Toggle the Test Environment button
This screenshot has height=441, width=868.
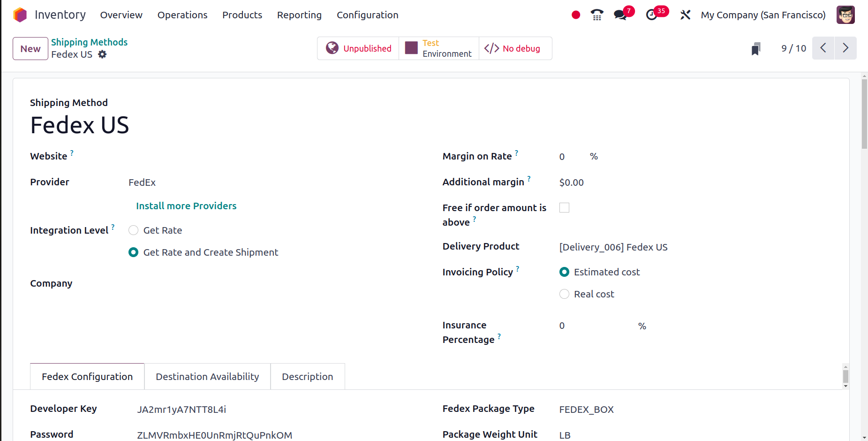pos(439,48)
